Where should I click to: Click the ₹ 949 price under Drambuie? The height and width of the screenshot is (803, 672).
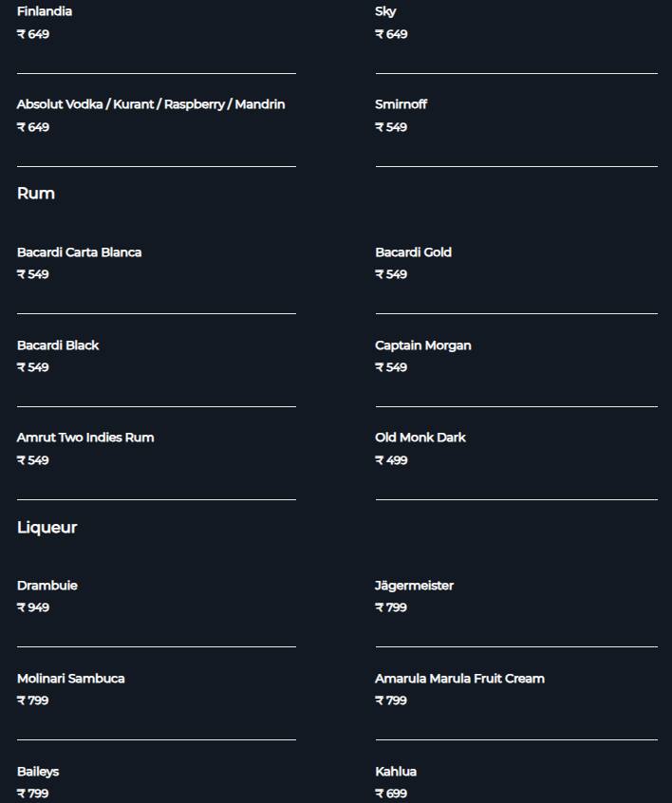coord(33,607)
